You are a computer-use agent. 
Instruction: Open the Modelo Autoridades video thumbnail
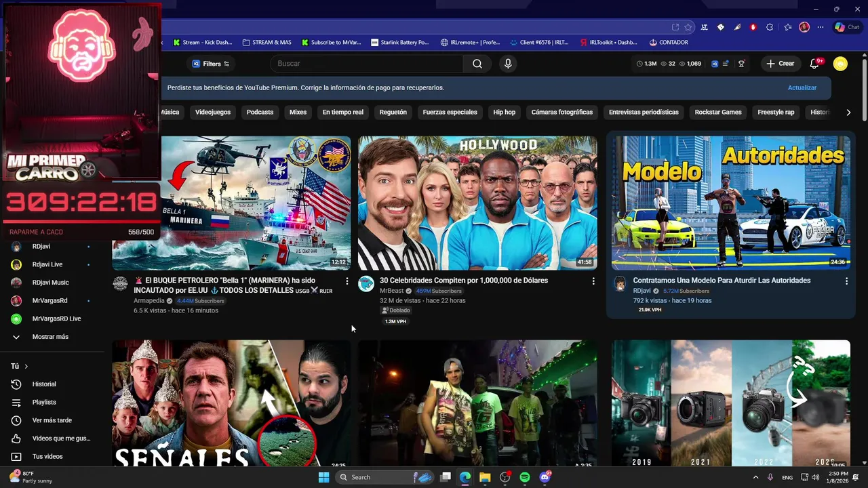[730, 203]
